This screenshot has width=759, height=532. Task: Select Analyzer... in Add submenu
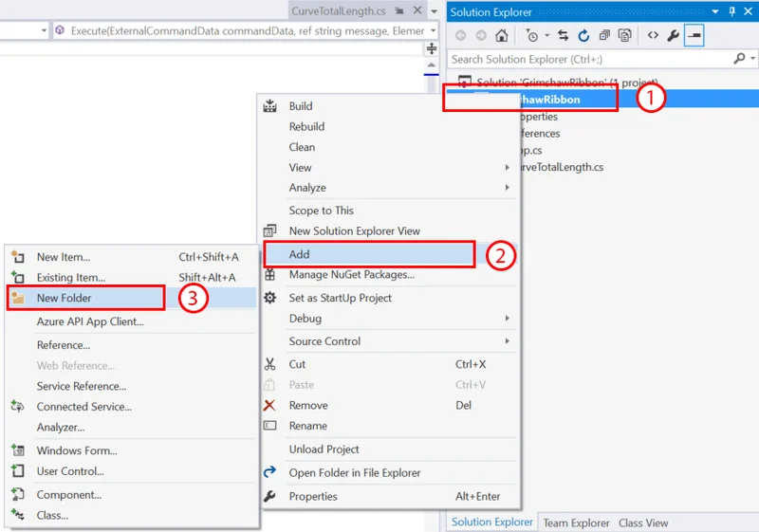pos(131,428)
